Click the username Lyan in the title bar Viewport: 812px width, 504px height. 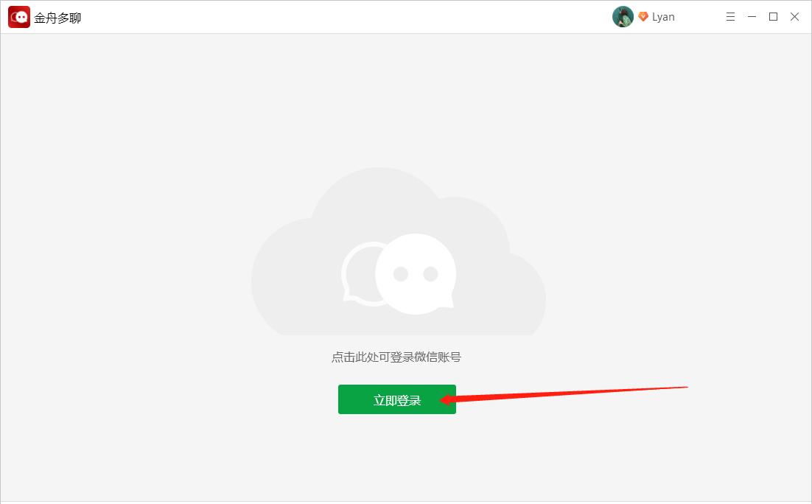click(x=662, y=16)
